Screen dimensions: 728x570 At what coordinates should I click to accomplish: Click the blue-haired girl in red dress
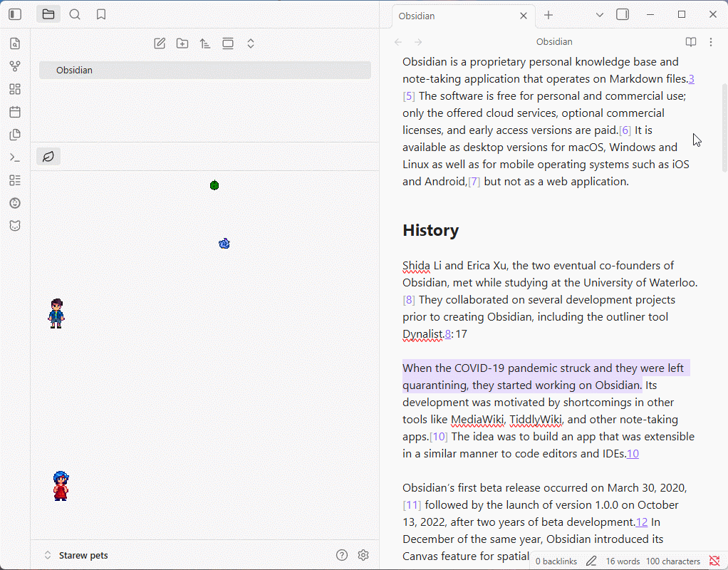click(61, 486)
